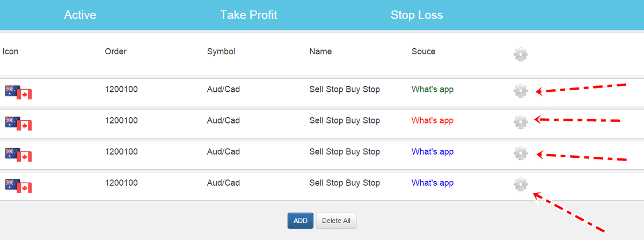Screen dimensions: 644x240
Task: Click the flag pair icon in second row
Action: [19, 123]
